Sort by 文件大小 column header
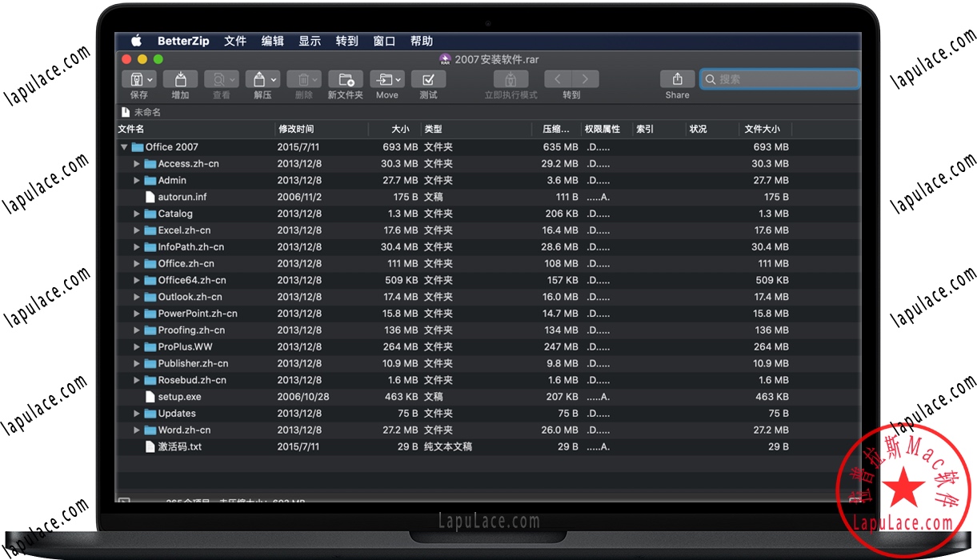The width and height of the screenshot is (977, 560). [x=765, y=129]
